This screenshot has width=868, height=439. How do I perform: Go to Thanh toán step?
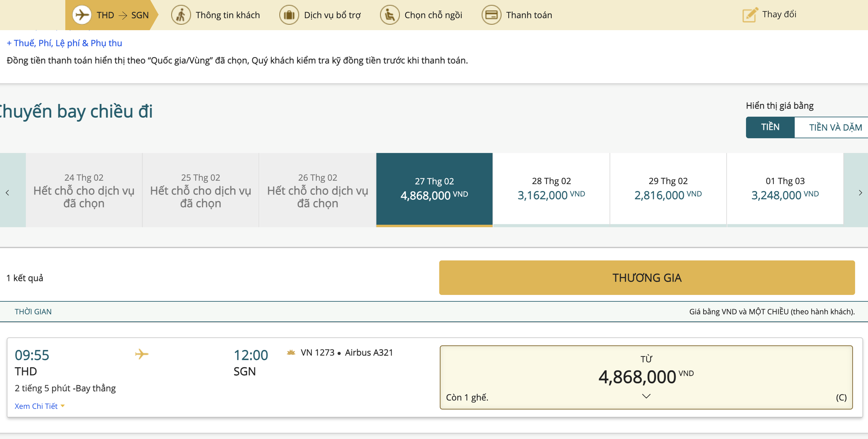coord(529,15)
